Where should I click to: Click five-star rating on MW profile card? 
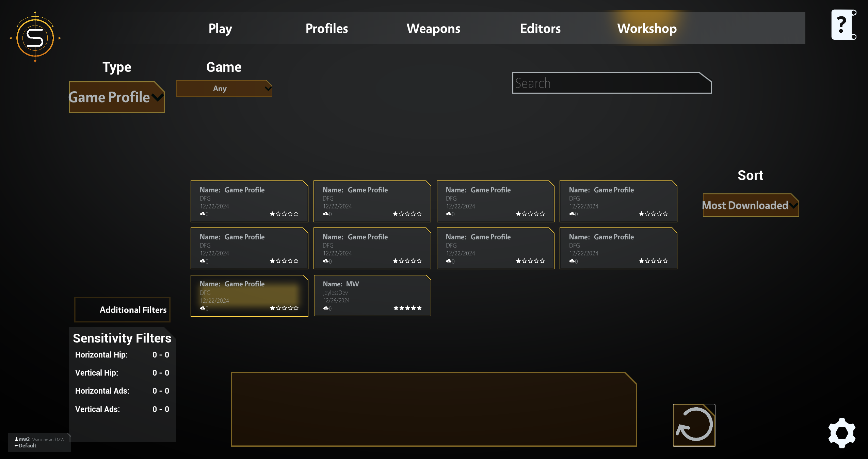(x=407, y=308)
